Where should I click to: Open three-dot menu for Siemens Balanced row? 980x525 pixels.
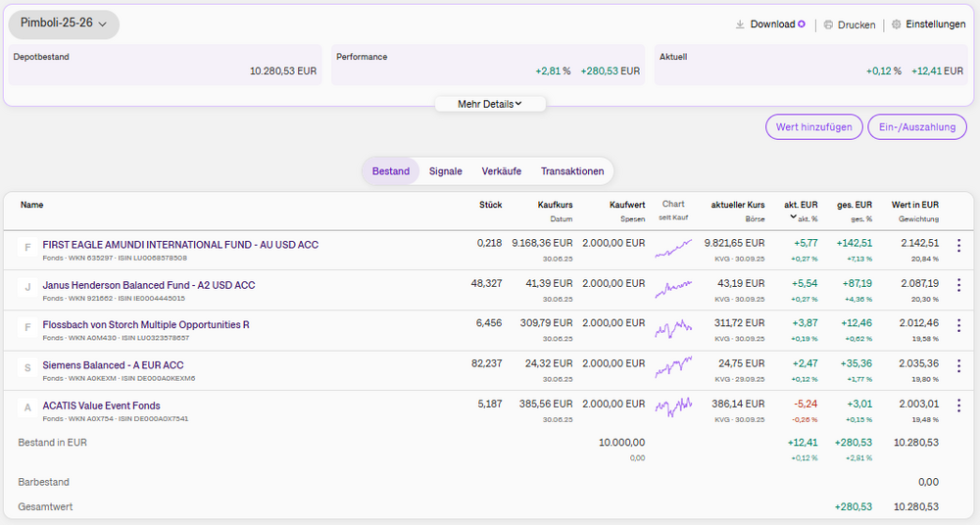pyautogui.click(x=958, y=365)
